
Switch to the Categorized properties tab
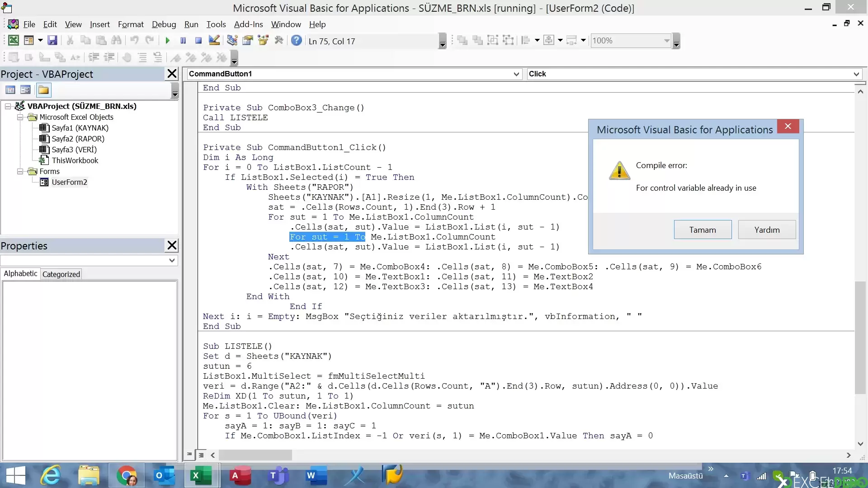click(61, 274)
